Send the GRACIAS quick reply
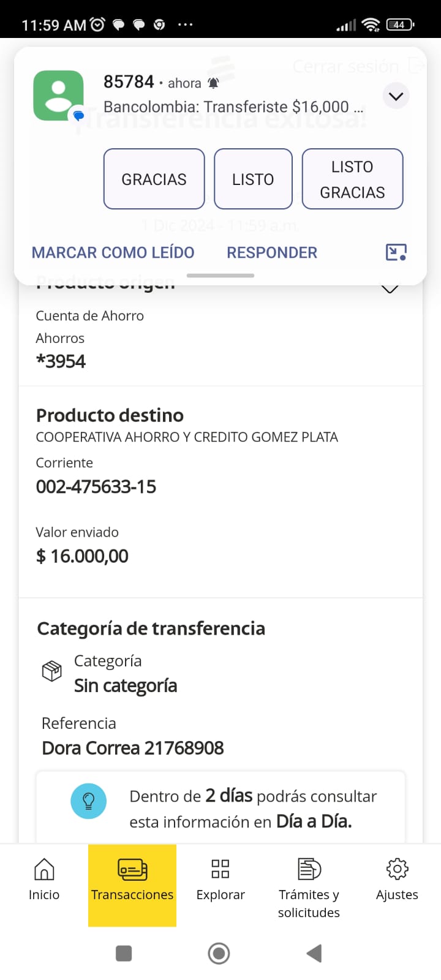The width and height of the screenshot is (441, 980). pos(154,179)
